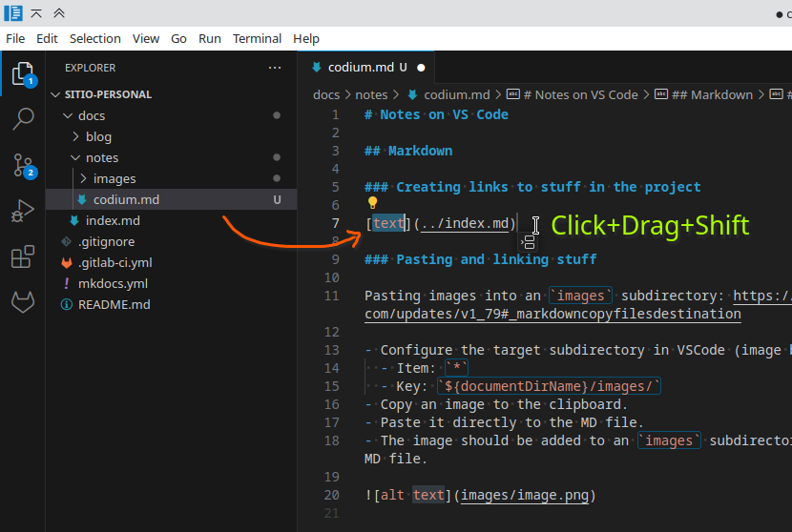Click the ../index.md link in line 7
This screenshot has height=532, width=792.
tap(465, 223)
